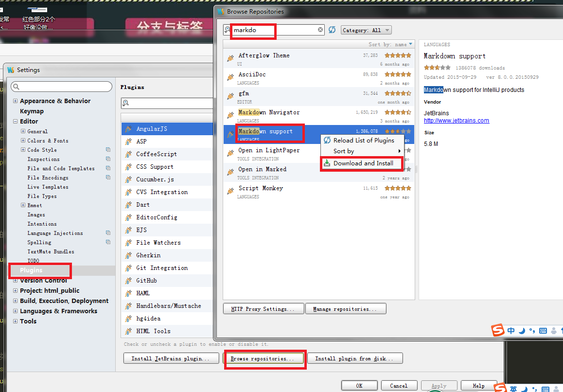
Task: Choose Reload List of Plugins from the menu
Action: tap(363, 140)
